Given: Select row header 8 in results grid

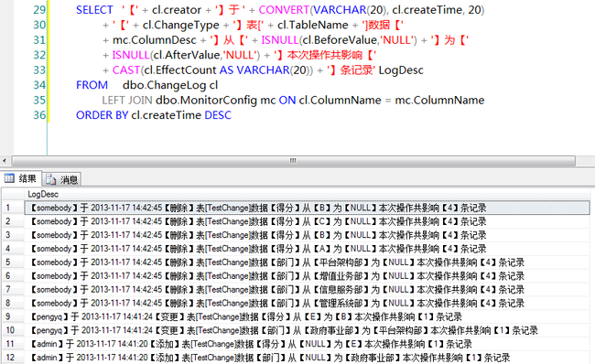Looking at the screenshot, I should (13, 304).
